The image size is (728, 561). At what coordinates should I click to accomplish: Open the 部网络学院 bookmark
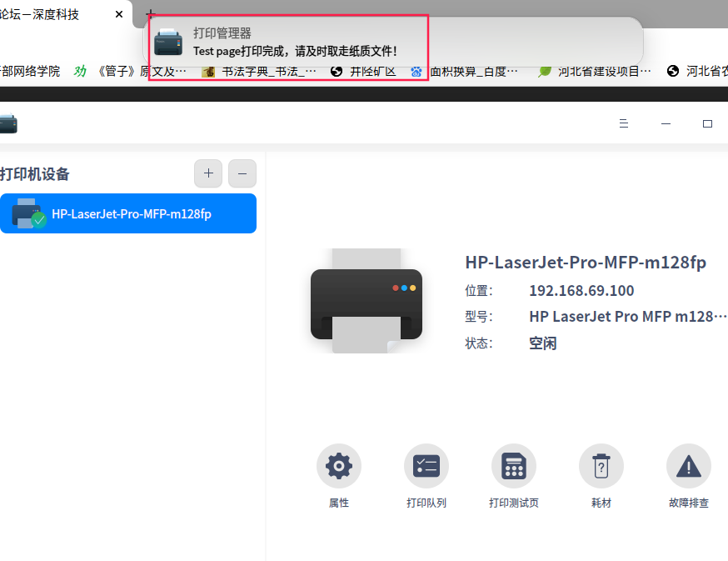tap(30, 71)
